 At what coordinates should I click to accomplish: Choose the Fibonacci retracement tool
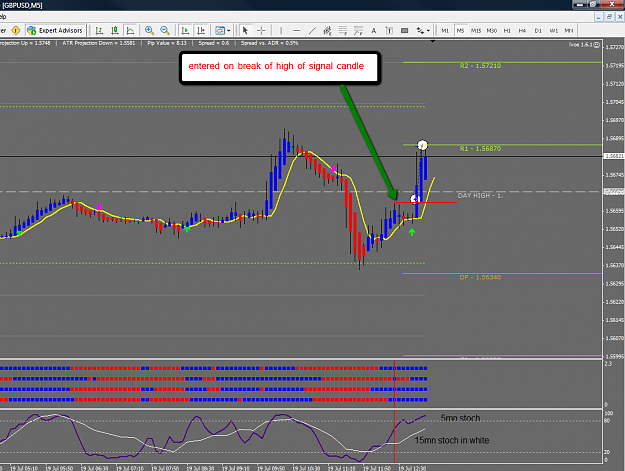[343, 31]
